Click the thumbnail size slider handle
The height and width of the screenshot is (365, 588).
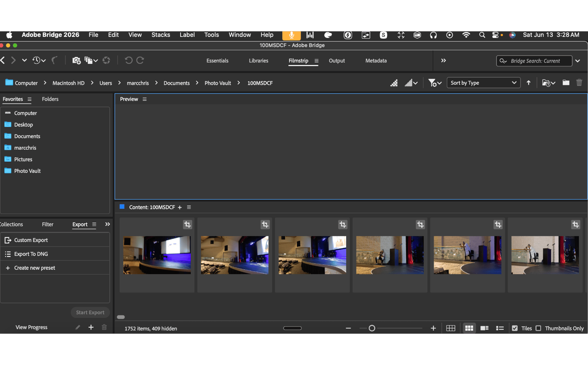pyautogui.click(x=372, y=328)
